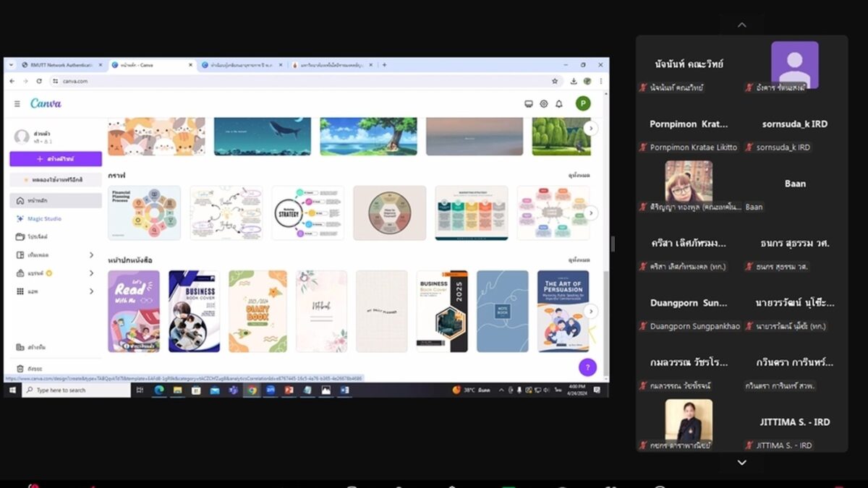Show more book cover templates with arrow
868x488 pixels.
[x=591, y=311]
